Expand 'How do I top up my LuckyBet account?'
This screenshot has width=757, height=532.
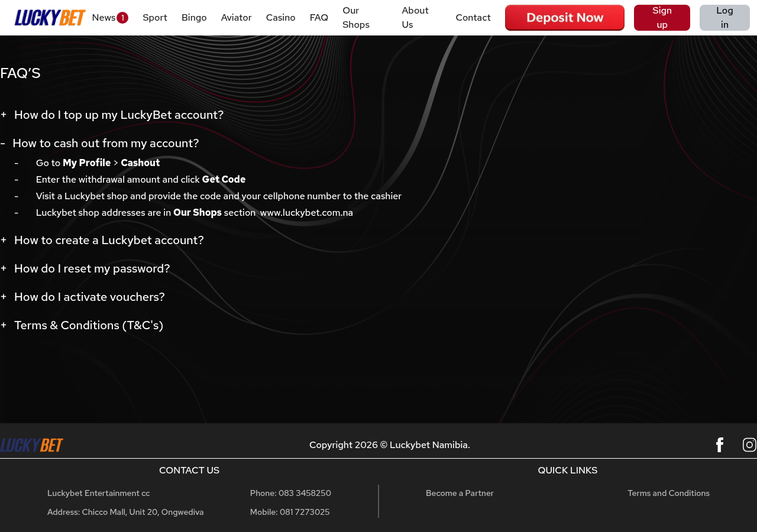coord(112,115)
